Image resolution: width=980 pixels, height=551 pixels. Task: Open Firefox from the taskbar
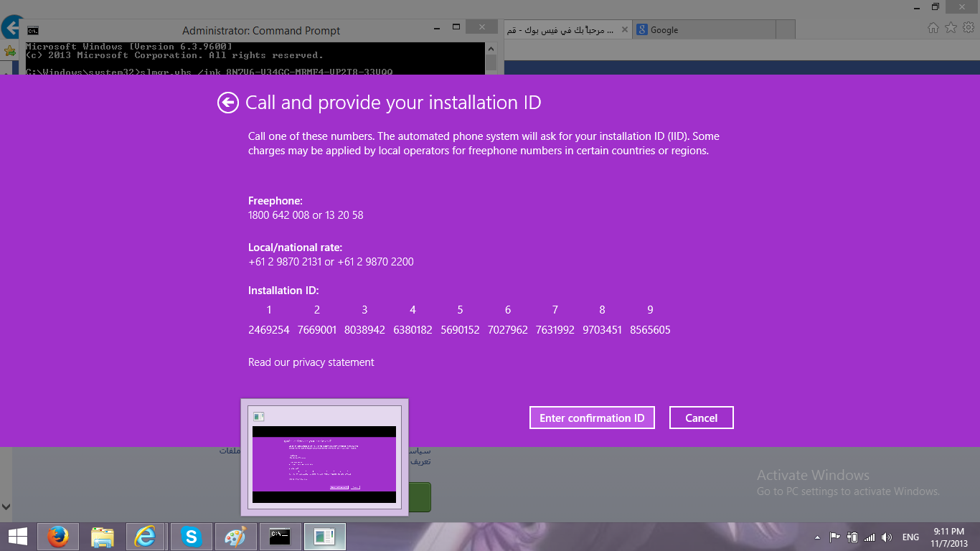(x=57, y=537)
